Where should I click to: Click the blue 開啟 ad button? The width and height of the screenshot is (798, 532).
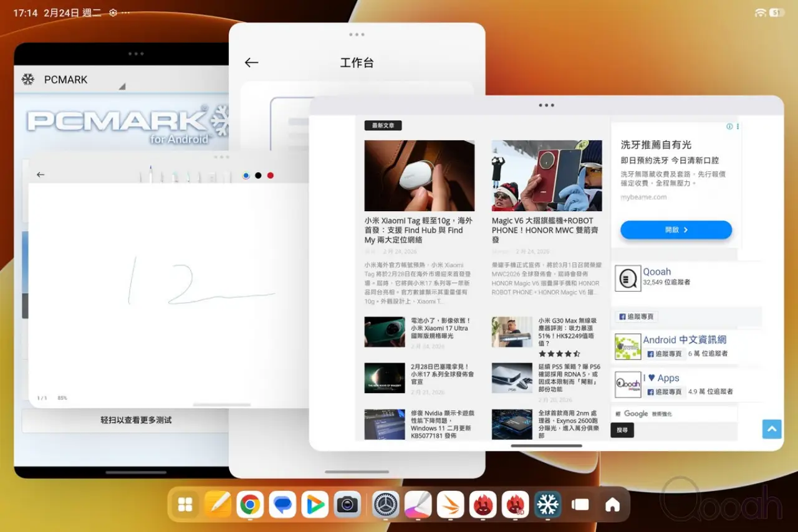[676, 230]
